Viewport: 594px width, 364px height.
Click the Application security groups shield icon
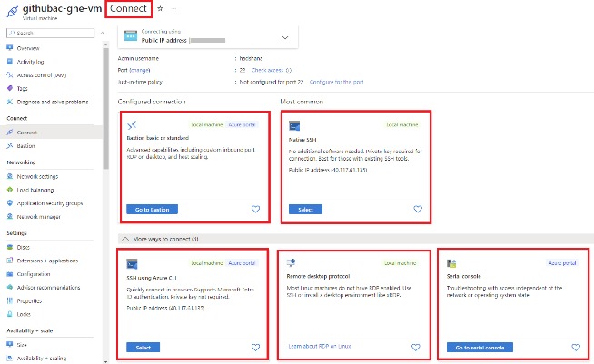10,203
